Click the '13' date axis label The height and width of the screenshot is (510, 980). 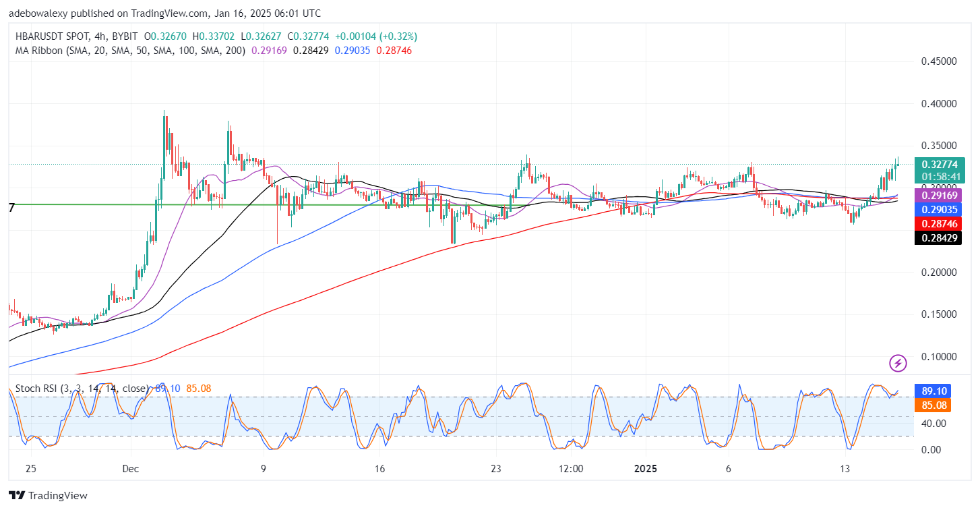[845, 469]
